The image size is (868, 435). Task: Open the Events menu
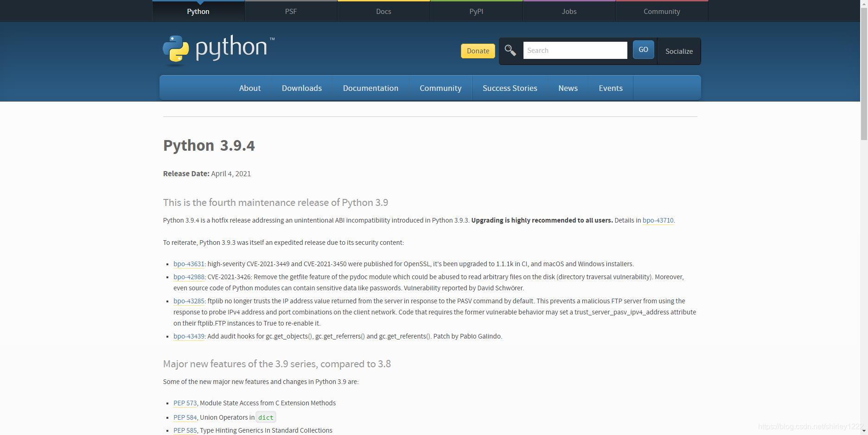(610, 88)
